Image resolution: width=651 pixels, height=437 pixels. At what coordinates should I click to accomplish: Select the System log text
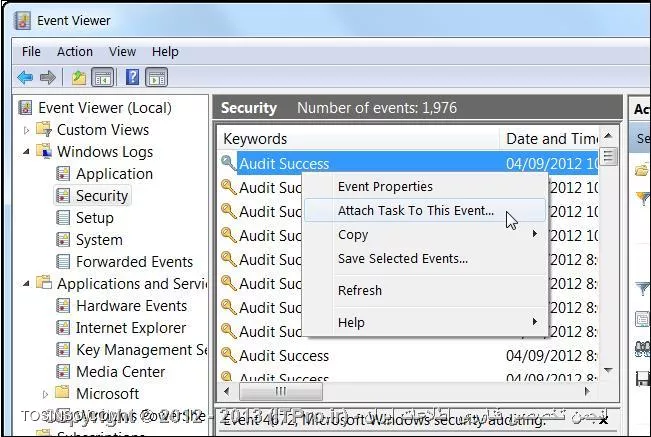(x=99, y=240)
